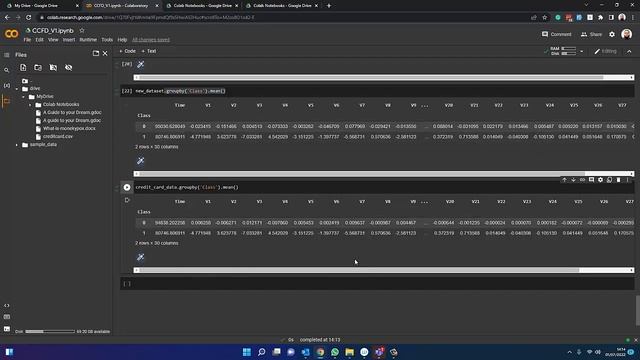Image resolution: width=640 pixels, height=360 pixels.
Task: Go to parent directory folder
Action: [x=26, y=81]
